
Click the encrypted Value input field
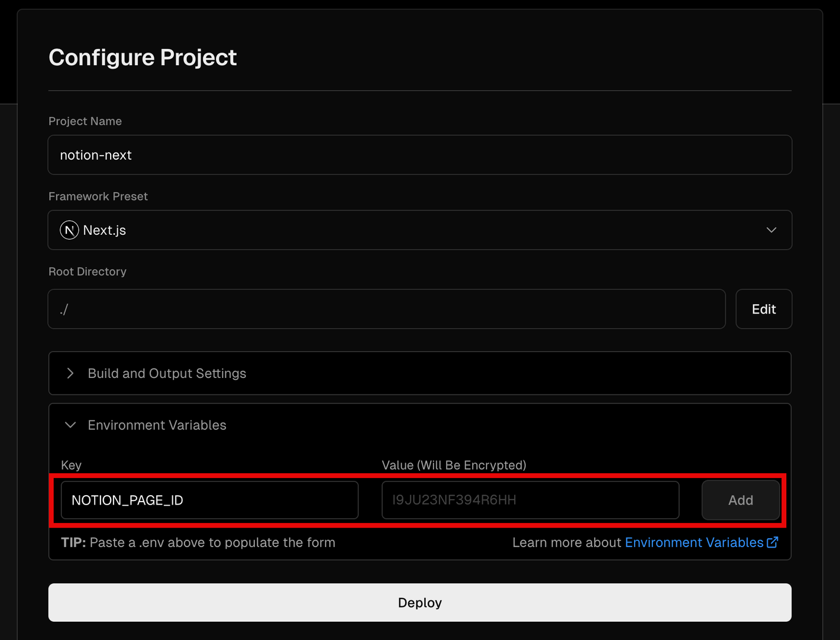click(x=531, y=500)
